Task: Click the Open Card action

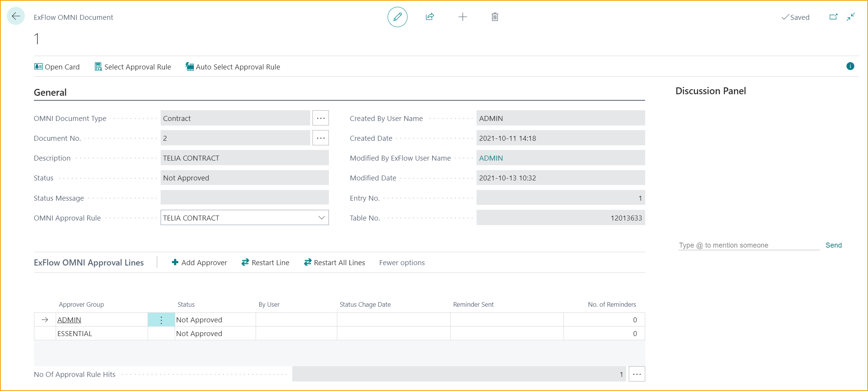Action: tap(56, 67)
